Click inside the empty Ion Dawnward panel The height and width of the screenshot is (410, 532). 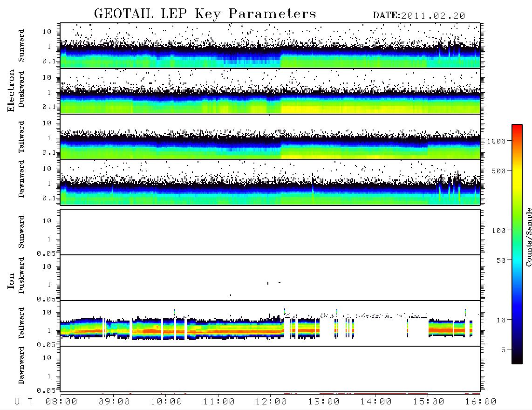(x=270, y=369)
